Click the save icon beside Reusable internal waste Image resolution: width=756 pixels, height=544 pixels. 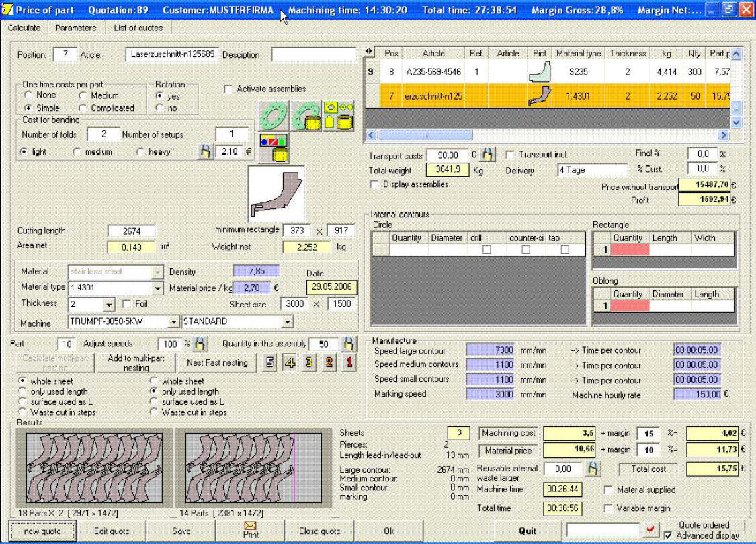[x=593, y=468]
